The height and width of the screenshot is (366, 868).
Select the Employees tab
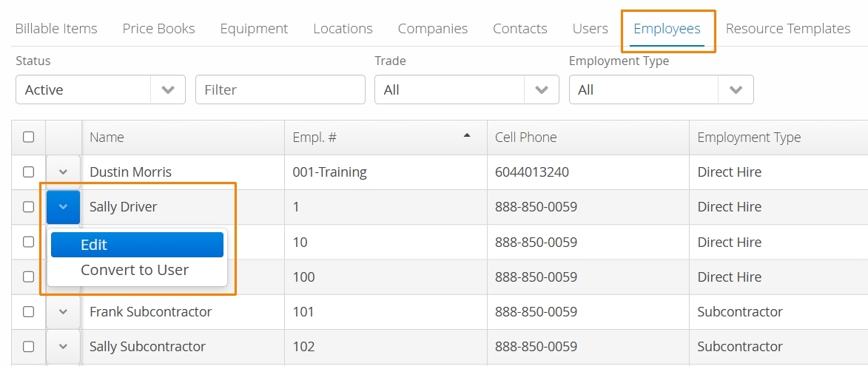pyautogui.click(x=667, y=29)
